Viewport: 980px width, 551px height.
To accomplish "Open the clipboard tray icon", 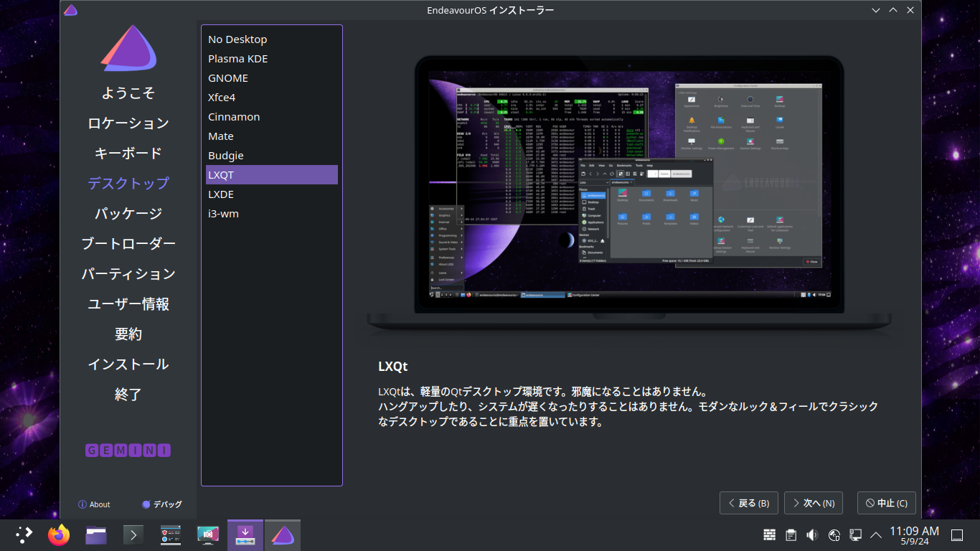I will pos(791,534).
